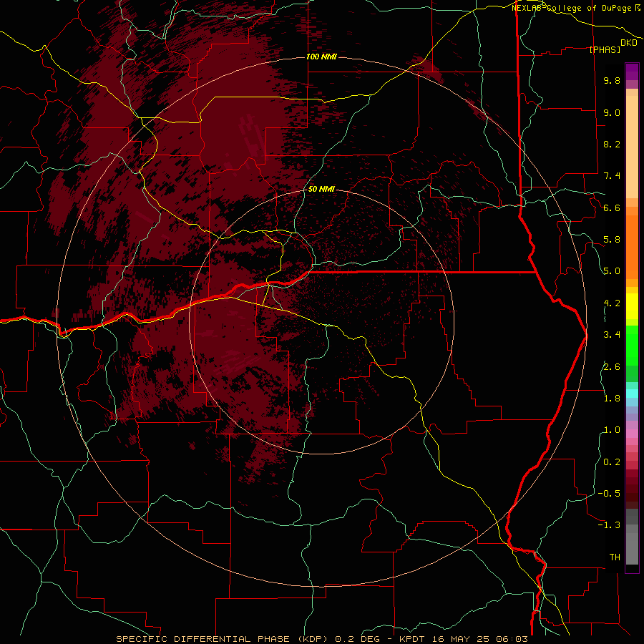Image resolution: width=644 pixels, height=644 pixels.
Task: Click the DKD label above color scale
Action: [629, 43]
